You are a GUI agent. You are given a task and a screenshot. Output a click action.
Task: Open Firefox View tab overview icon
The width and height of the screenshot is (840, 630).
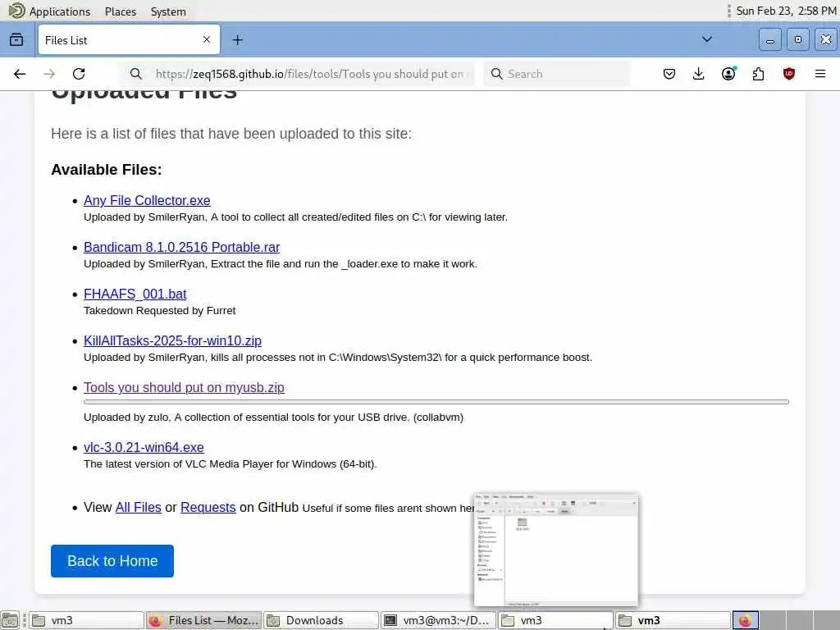(x=16, y=39)
